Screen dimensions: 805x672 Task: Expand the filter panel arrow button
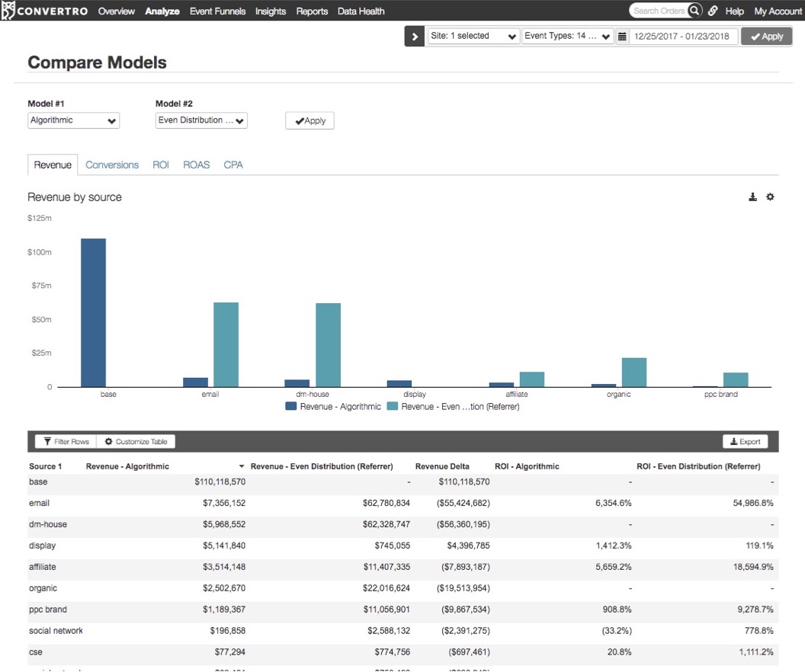coord(414,37)
